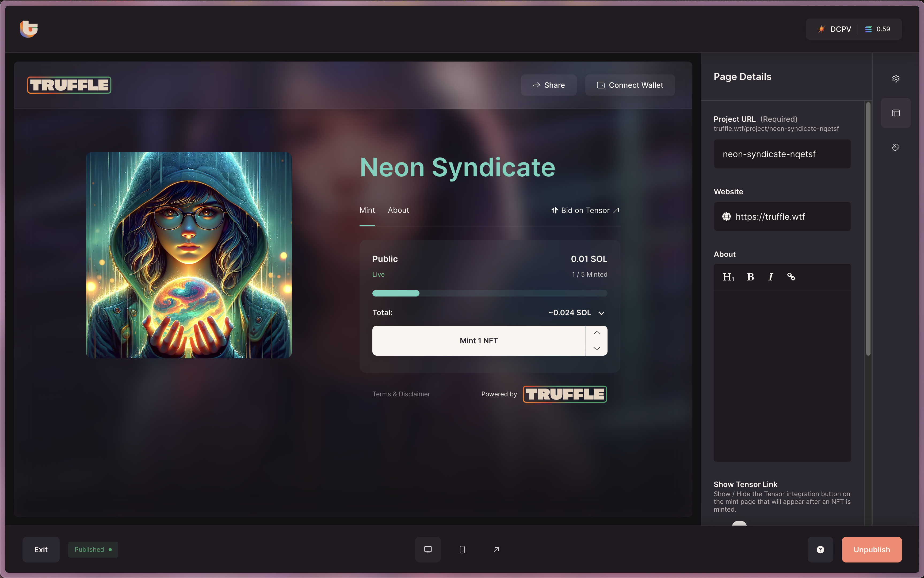Image resolution: width=924 pixels, height=578 pixels.
Task: Open the settings gear panel
Action: (x=895, y=79)
